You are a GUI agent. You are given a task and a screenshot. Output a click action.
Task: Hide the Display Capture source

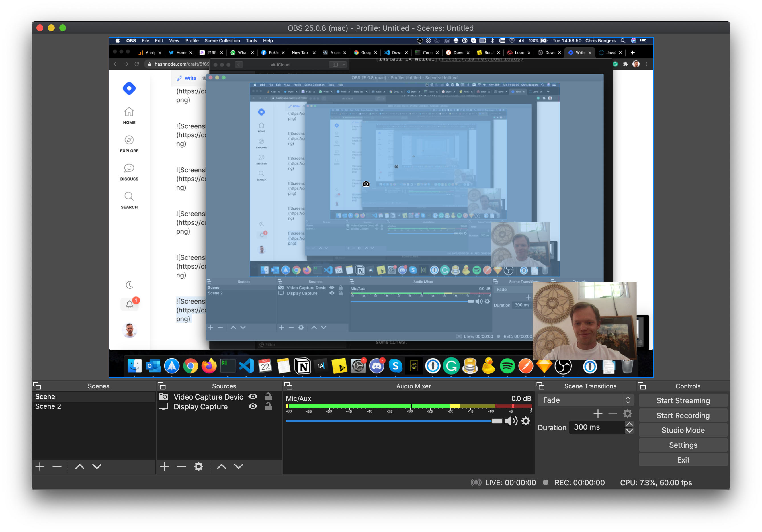tap(253, 406)
